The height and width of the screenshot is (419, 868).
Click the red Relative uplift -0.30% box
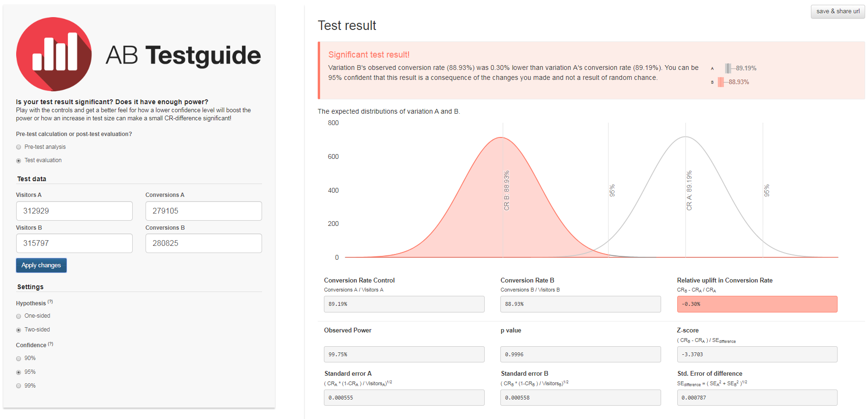click(x=757, y=304)
